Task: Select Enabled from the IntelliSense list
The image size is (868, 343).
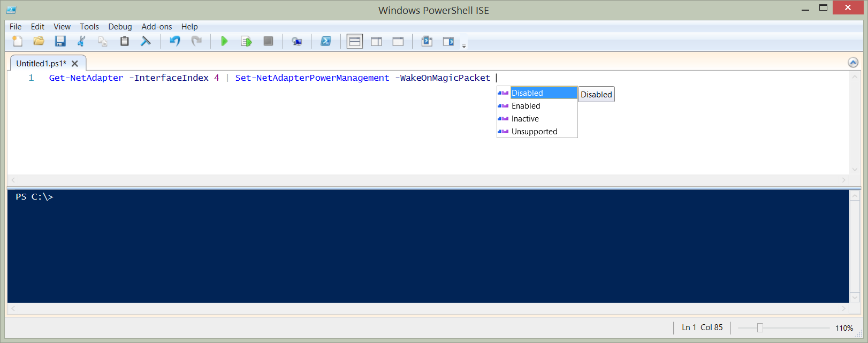Action: [526, 106]
